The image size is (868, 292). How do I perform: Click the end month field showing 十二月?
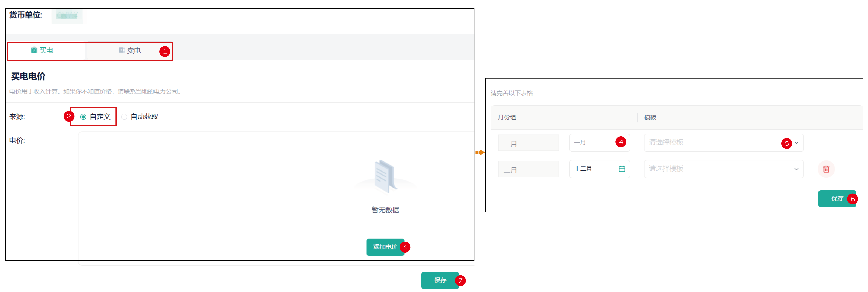click(599, 169)
